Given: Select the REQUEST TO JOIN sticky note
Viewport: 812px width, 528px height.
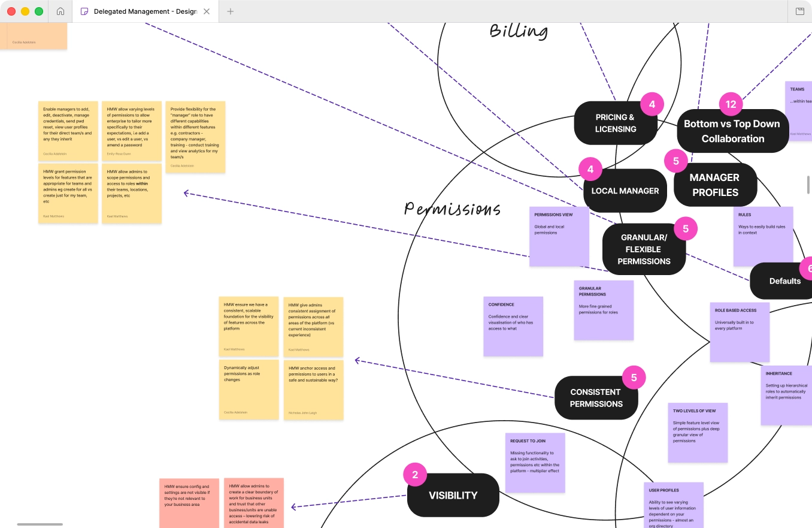Looking at the screenshot, I should (535, 463).
